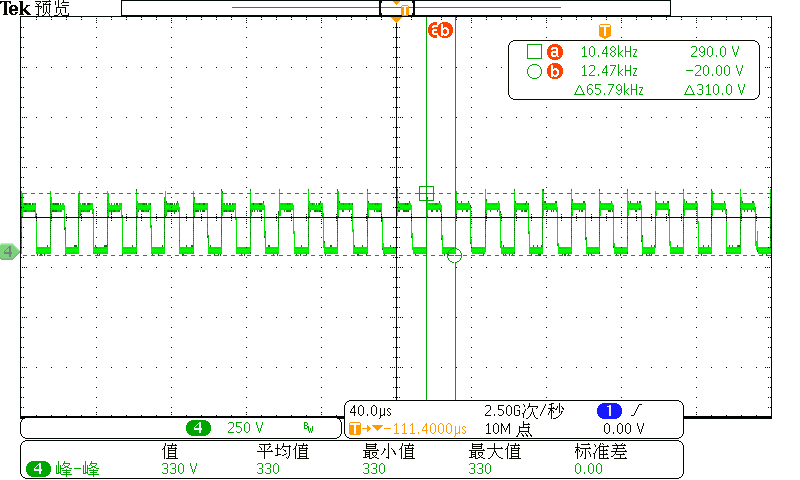This screenshot has height=480, width=800.
Task: Click the orange T delay icon
Action: [x=355, y=429]
